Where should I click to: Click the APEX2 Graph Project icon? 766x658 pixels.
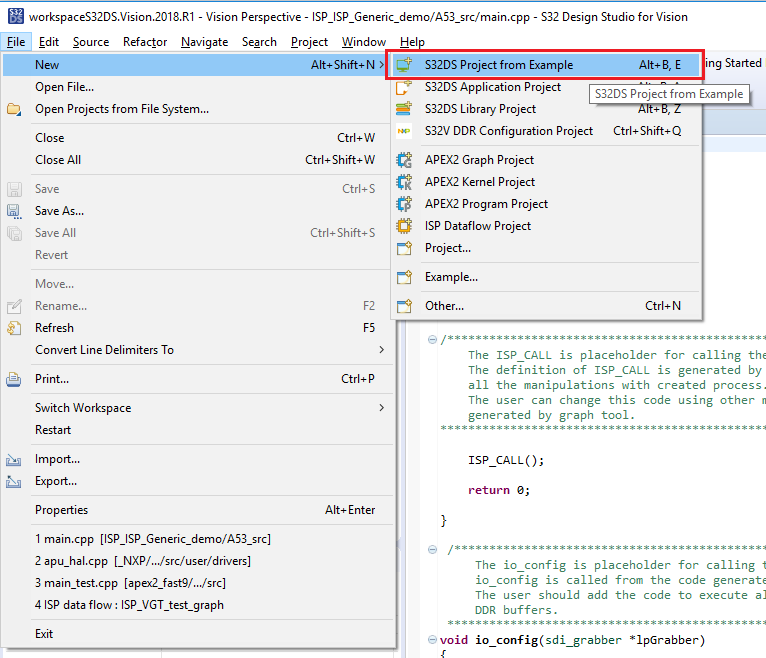tap(404, 160)
